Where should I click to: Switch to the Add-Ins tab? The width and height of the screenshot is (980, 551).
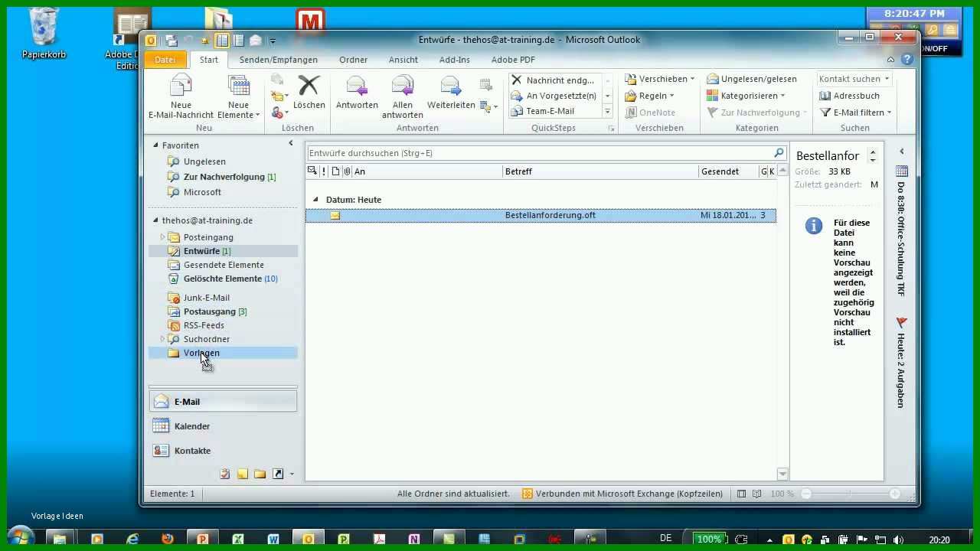455,60
